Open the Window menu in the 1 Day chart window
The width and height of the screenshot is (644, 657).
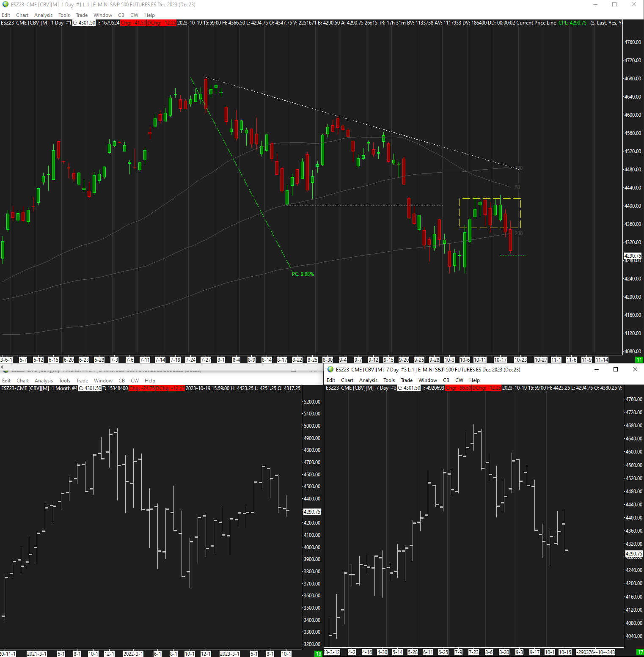coord(103,15)
